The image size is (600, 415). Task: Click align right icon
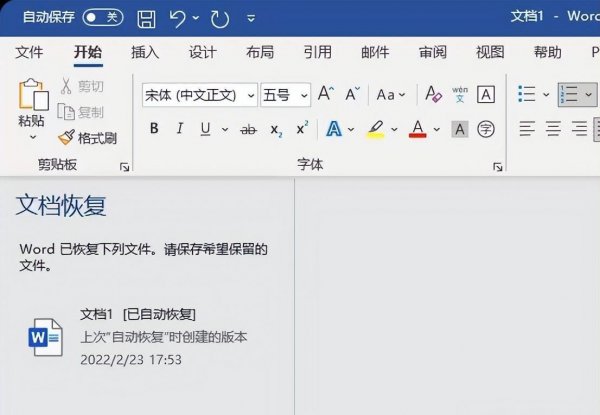coord(579,129)
